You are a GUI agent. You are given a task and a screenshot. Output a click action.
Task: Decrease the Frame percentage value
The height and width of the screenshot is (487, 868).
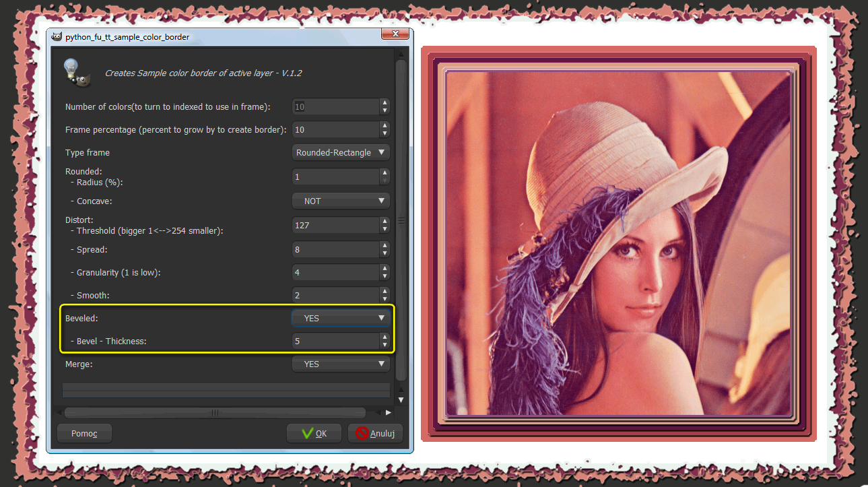point(385,133)
